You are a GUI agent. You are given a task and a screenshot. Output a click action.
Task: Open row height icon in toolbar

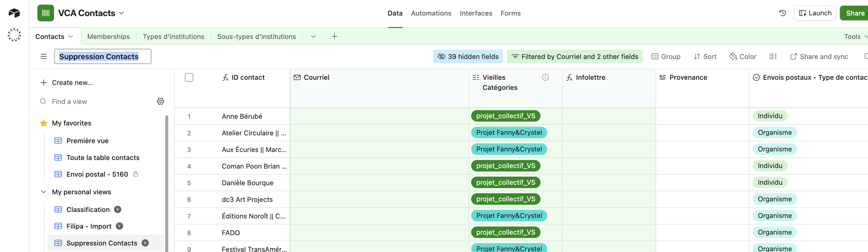773,57
